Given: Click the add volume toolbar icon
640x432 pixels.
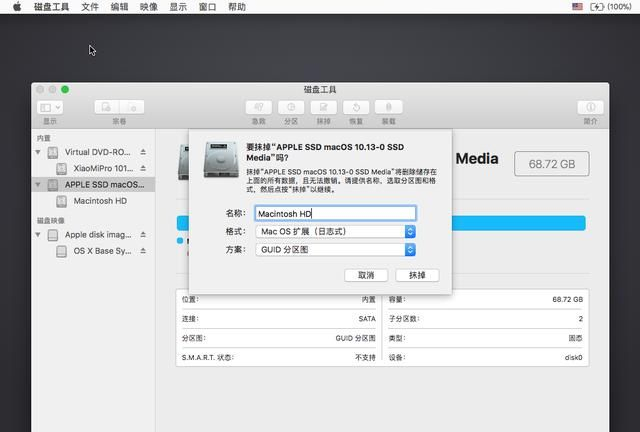Looking at the screenshot, I should click(107, 107).
